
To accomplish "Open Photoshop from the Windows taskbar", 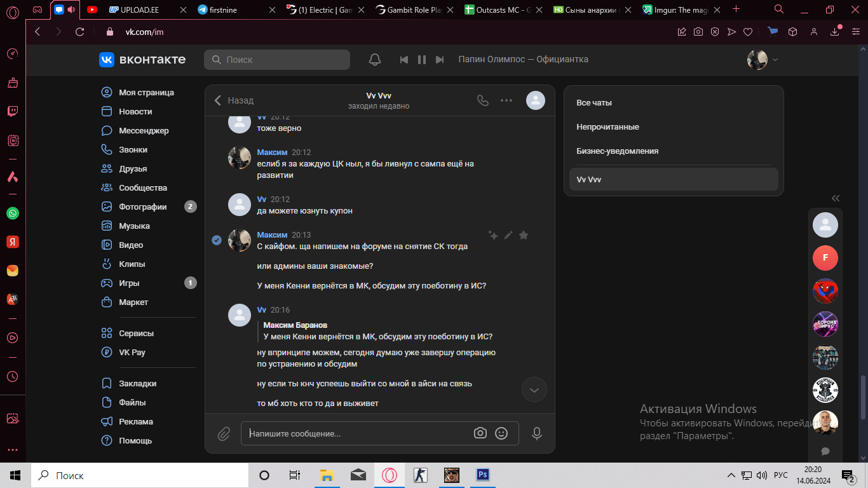I will click(482, 475).
